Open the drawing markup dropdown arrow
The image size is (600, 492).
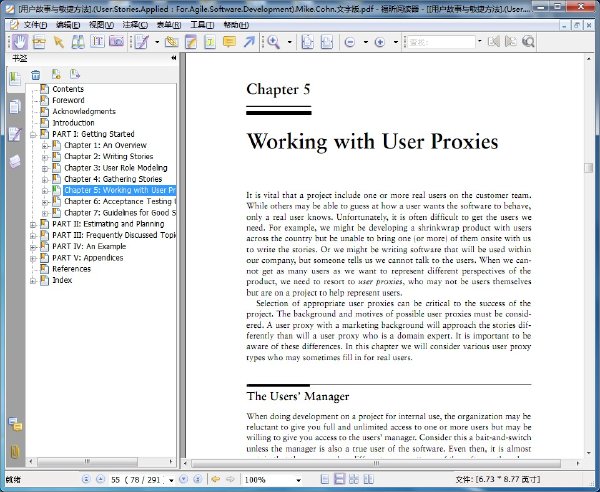(x=157, y=42)
